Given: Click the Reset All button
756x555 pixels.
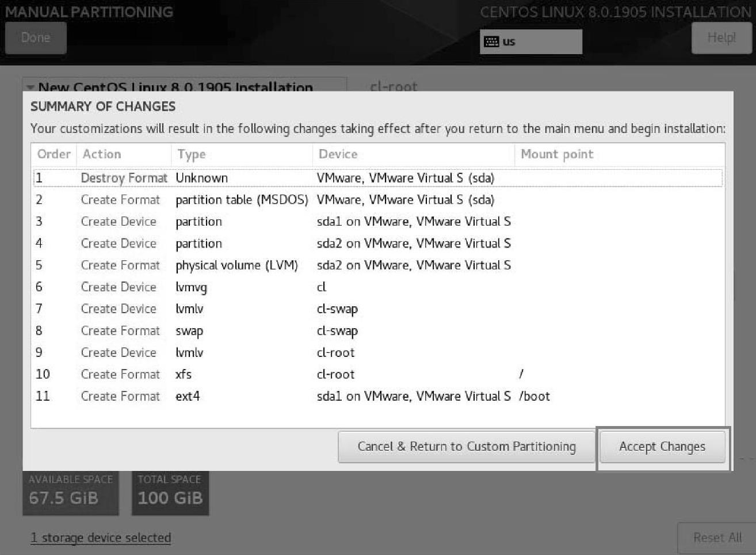Looking at the screenshot, I should [x=717, y=538].
